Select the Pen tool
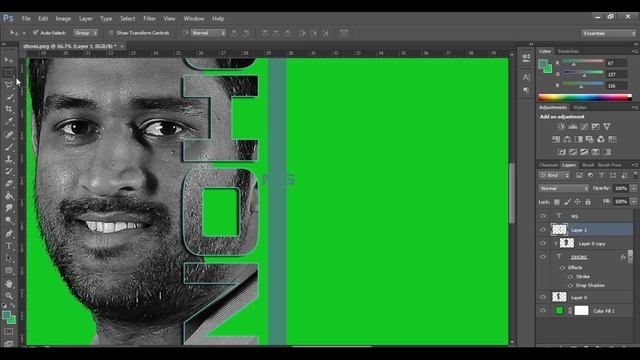Screen dimensions: 640x360 click(x=9, y=233)
